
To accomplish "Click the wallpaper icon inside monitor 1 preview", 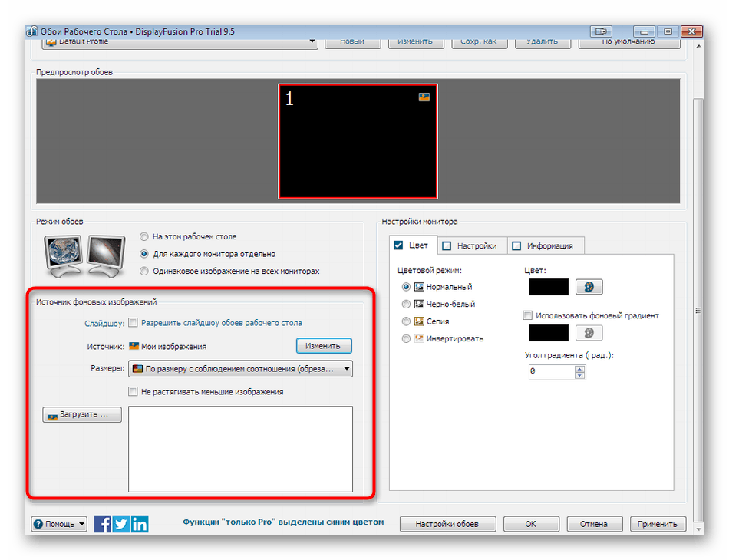I will 424,97.
